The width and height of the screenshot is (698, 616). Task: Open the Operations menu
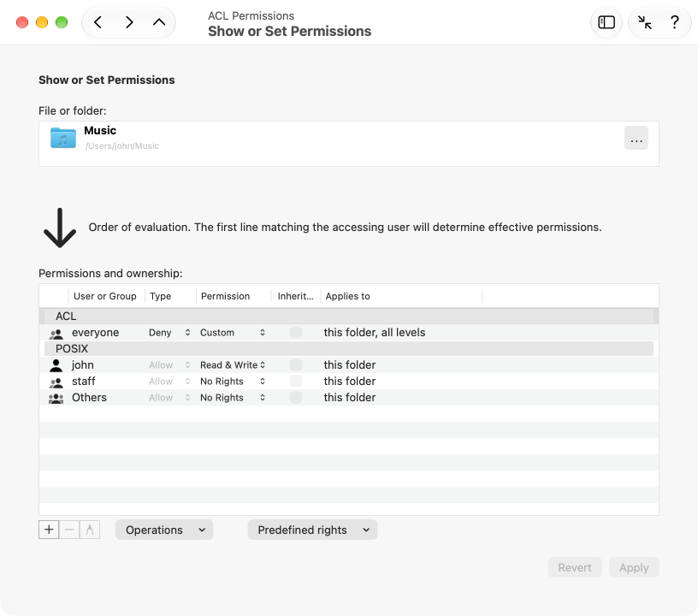164,530
